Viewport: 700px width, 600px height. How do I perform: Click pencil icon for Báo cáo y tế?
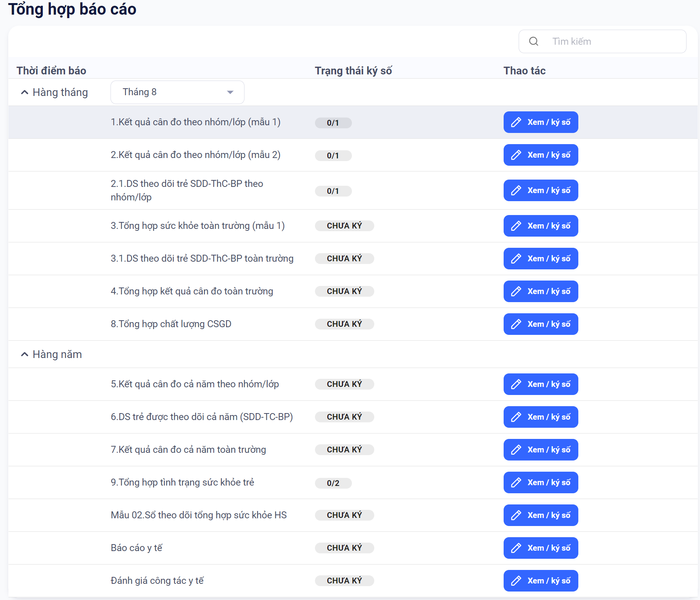(516, 548)
